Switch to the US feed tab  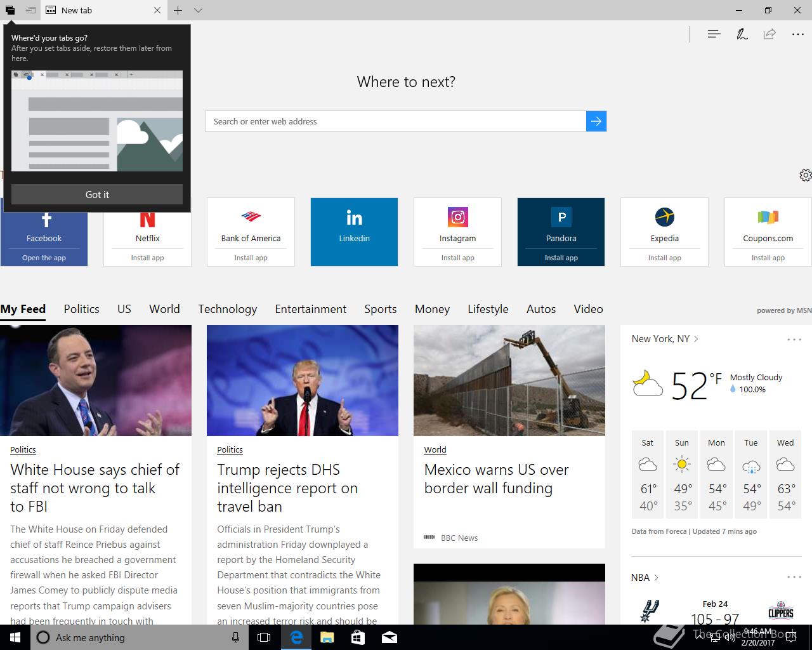pos(124,309)
